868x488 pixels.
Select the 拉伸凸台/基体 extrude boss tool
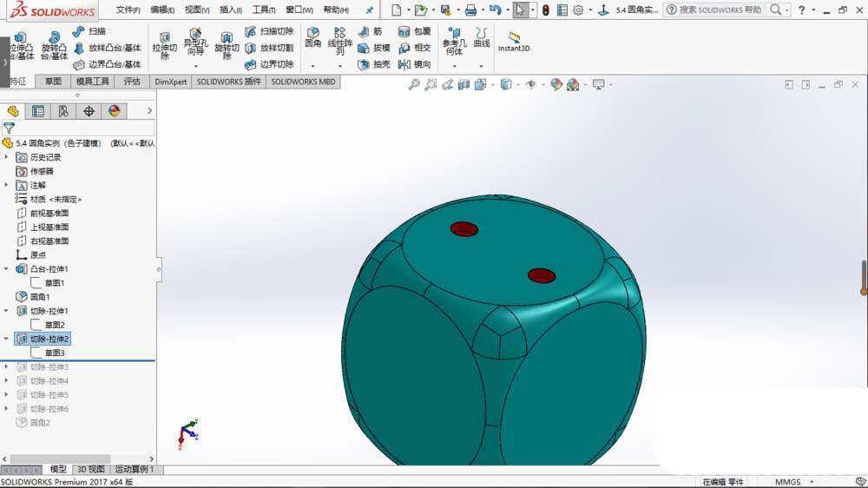[23, 46]
